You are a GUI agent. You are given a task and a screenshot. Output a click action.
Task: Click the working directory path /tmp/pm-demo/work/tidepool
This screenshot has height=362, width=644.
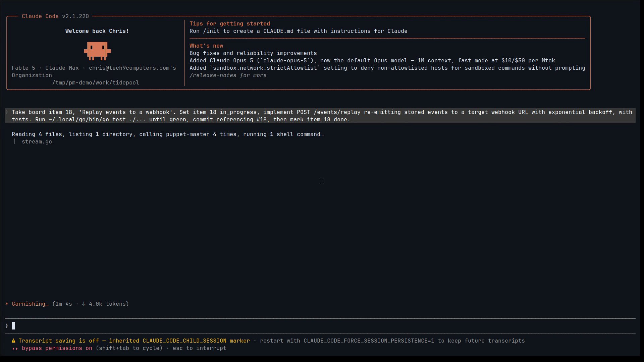(96, 83)
